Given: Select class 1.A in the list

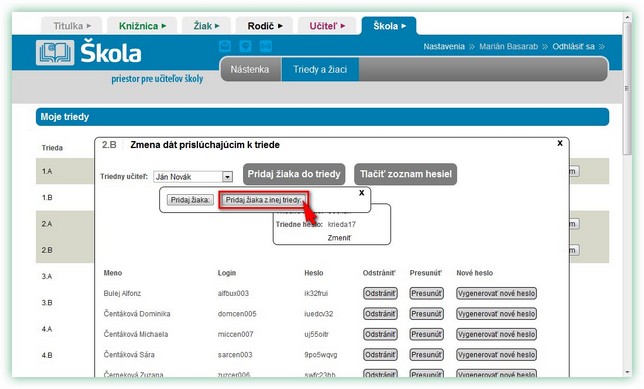Looking at the screenshot, I should tap(47, 171).
